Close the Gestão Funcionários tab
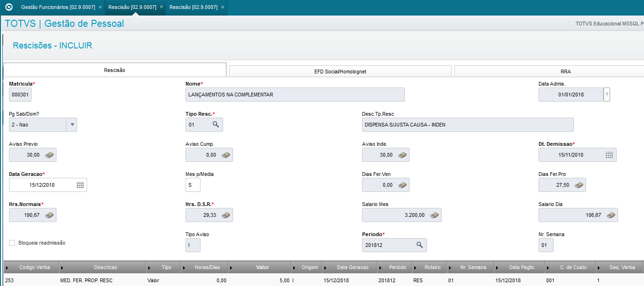This screenshot has height=286, width=644. [100, 8]
